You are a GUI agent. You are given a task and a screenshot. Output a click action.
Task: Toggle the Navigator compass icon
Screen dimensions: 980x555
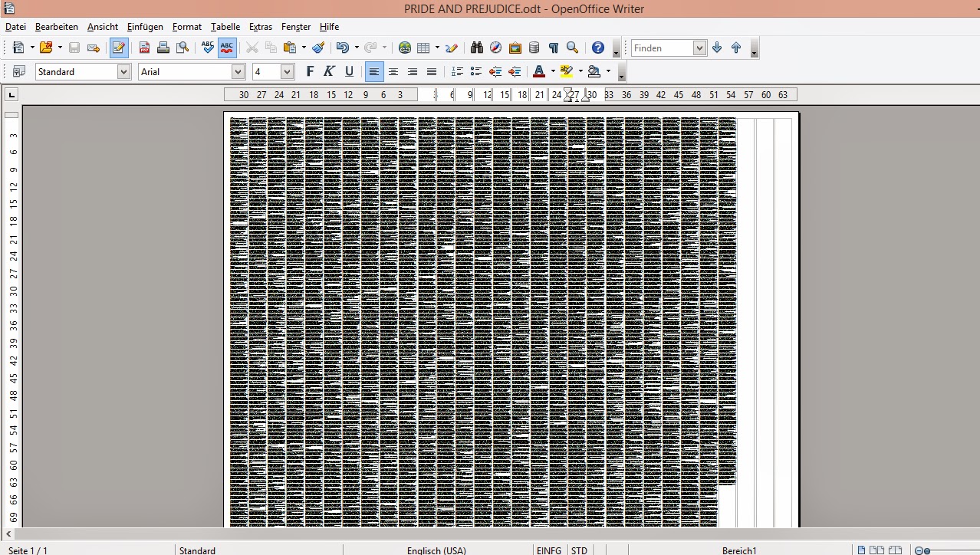click(496, 48)
